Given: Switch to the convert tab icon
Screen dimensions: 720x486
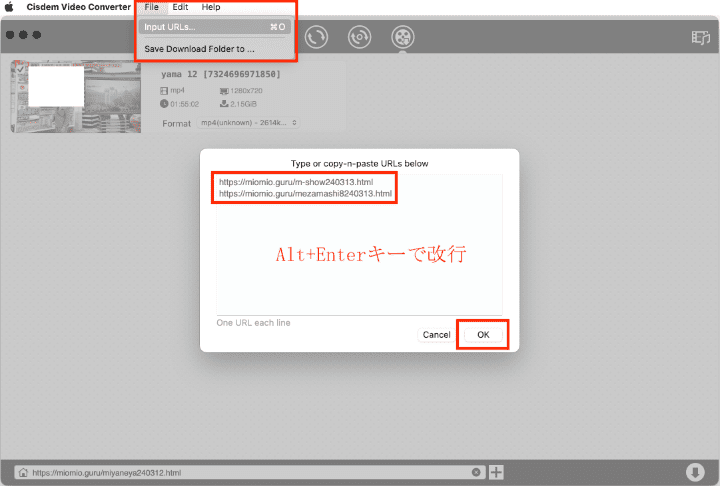Looking at the screenshot, I should [316, 37].
